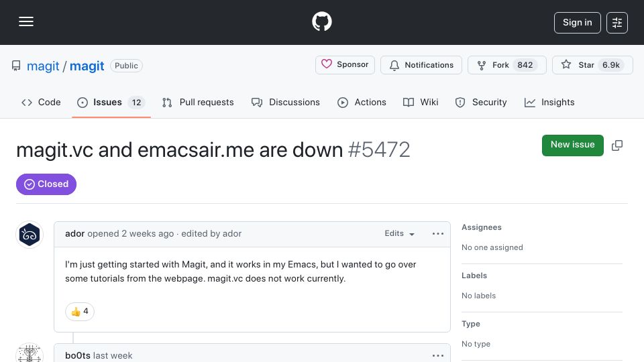This screenshot has height=362, width=644.
Task: Expand the Edits dropdown
Action: click(x=399, y=233)
